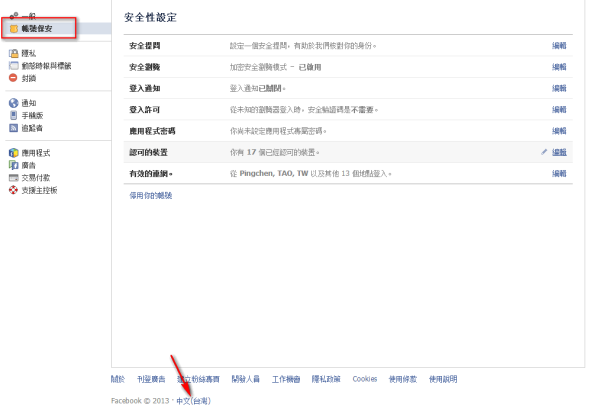Open the 使用條款 footer link
Screen dimensions: 600x414
tap(403, 379)
